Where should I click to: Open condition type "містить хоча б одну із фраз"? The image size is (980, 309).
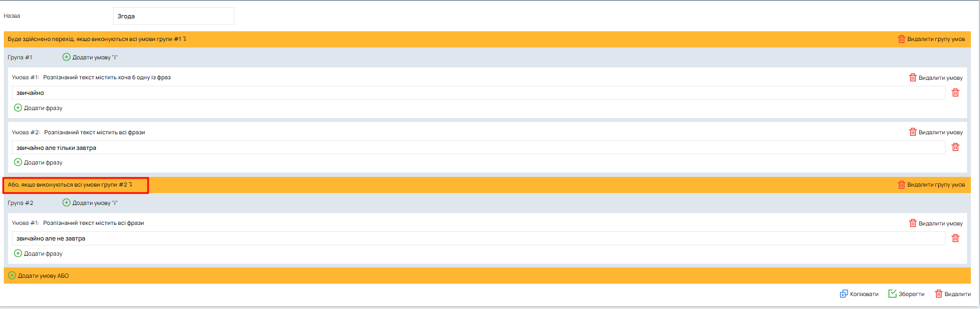[107, 78]
